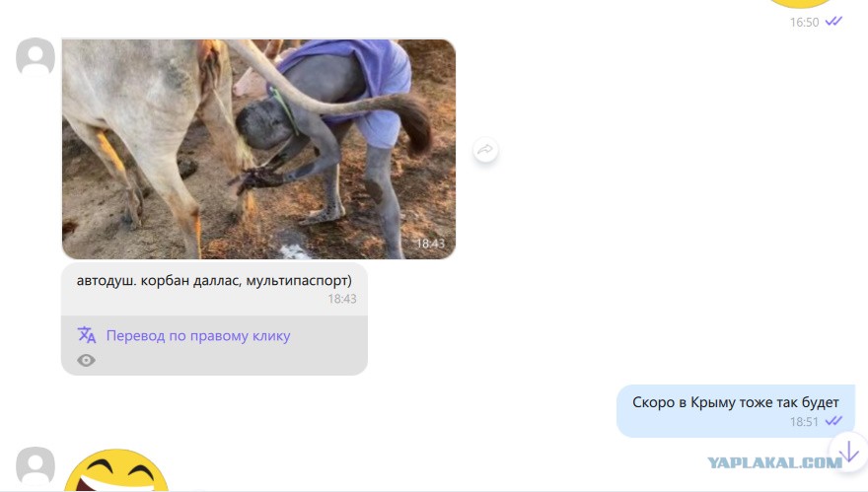The height and width of the screenshot is (492, 868).
Task: Click the 18:51 timestamp in the outgoing bubble
Action: pos(804,422)
